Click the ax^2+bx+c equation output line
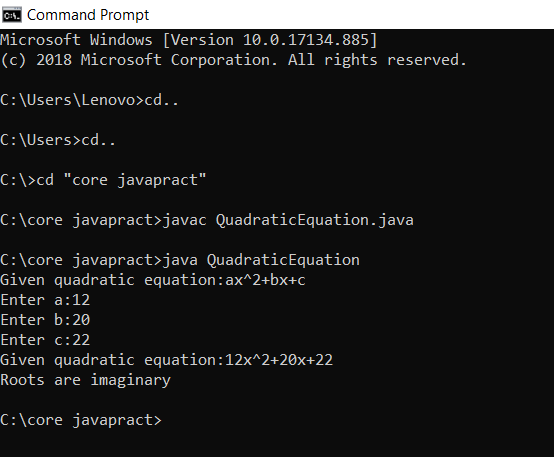 pyautogui.click(x=153, y=280)
